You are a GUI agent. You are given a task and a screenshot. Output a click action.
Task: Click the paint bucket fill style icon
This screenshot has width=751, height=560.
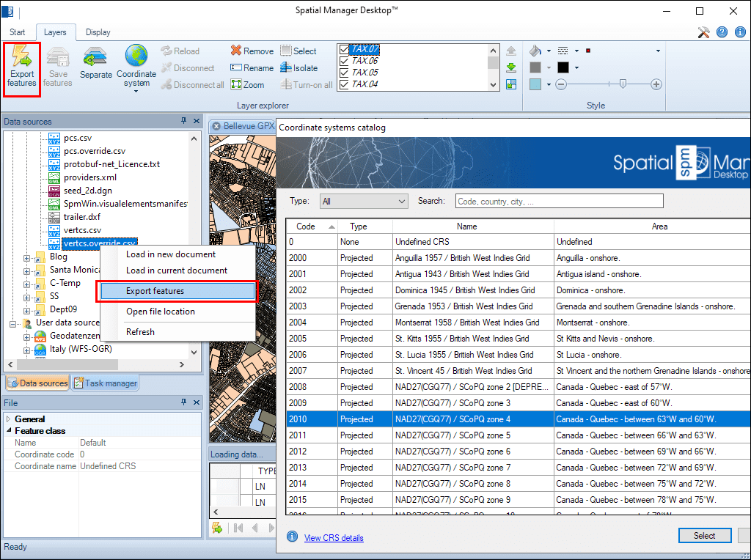click(535, 51)
